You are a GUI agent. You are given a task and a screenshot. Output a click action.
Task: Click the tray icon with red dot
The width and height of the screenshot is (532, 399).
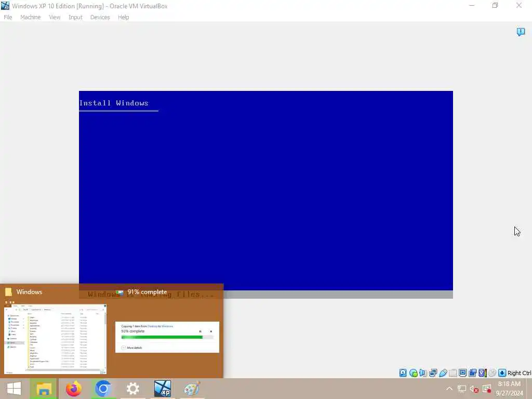[x=487, y=389]
